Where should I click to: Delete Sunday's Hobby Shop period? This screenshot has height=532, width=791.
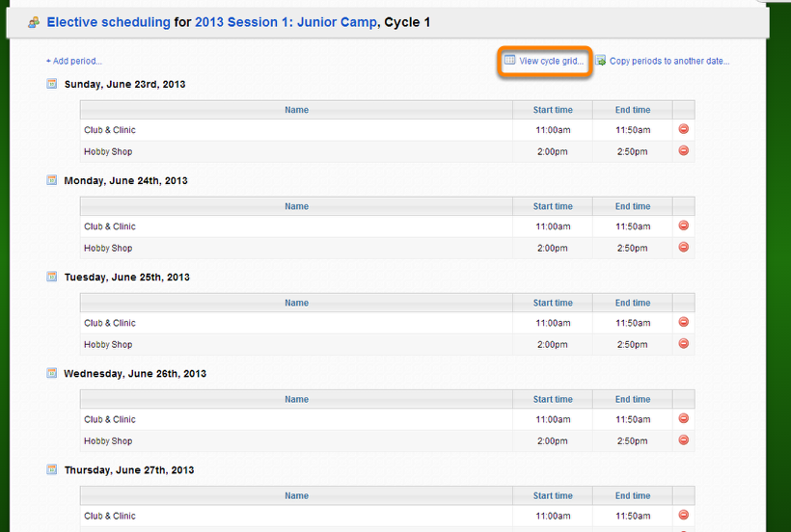click(x=683, y=151)
